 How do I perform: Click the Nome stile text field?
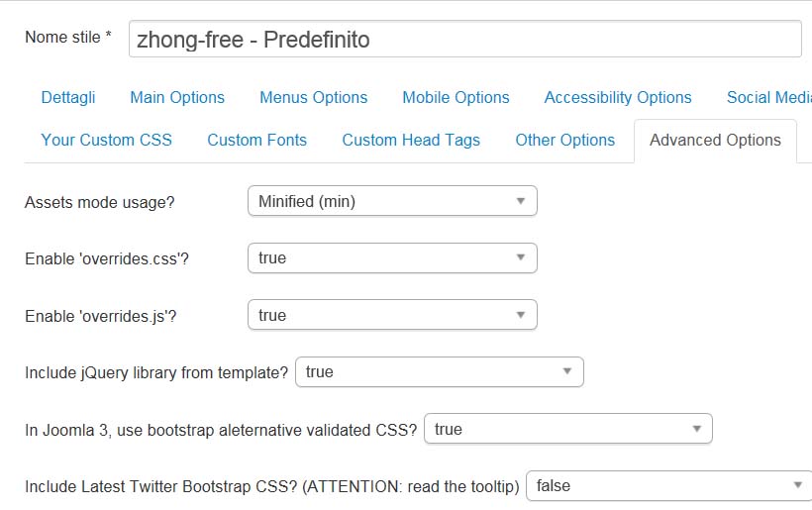pyautogui.click(x=463, y=40)
